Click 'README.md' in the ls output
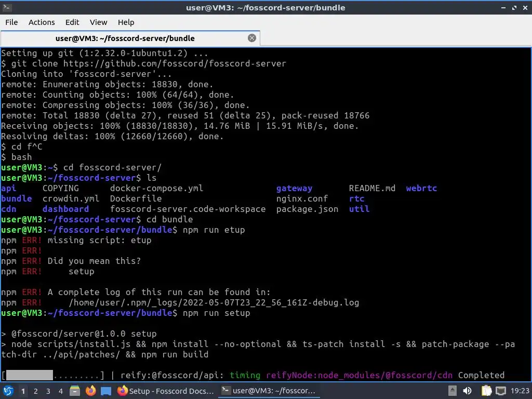 point(372,188)
